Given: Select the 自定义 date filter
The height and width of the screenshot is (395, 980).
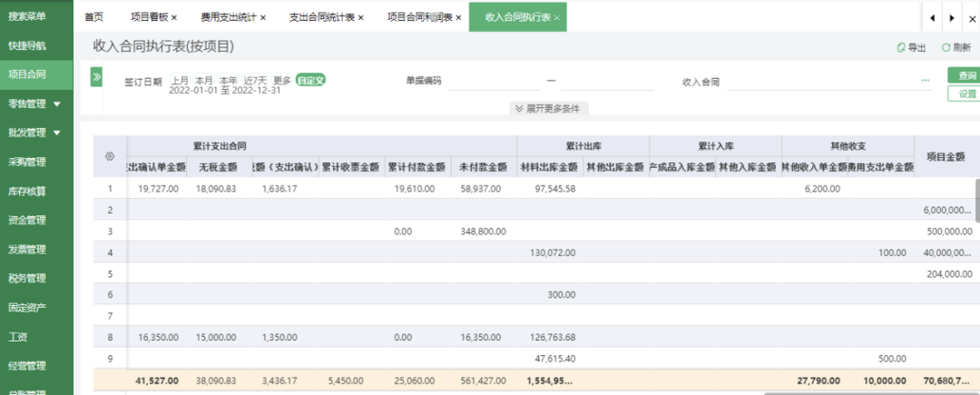Looking at the screenshot, I should [310, 80].
